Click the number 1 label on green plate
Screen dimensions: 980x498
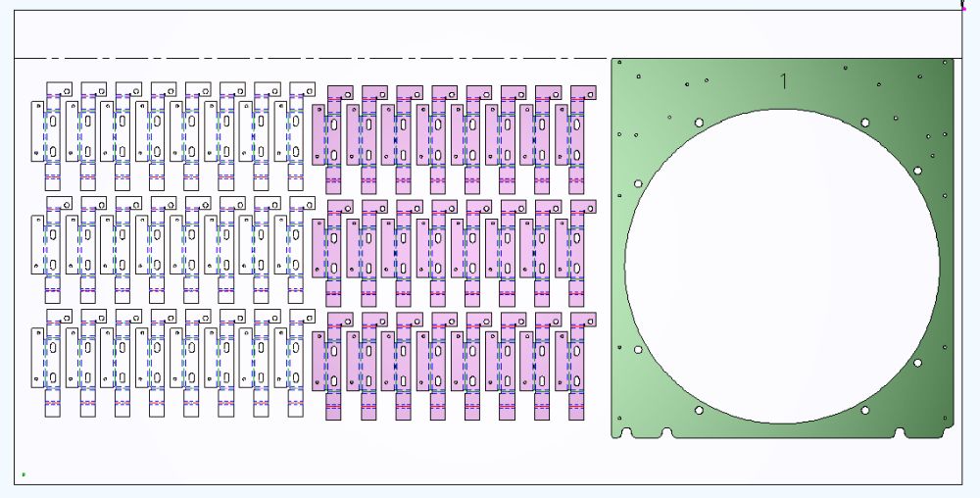pos(783,81)
